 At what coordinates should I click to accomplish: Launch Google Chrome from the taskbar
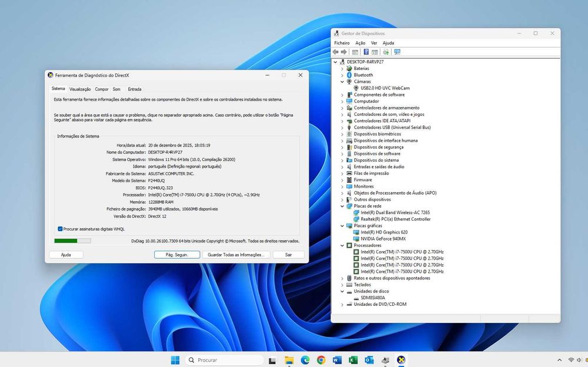pyautogui.click(x=321, y=360)
